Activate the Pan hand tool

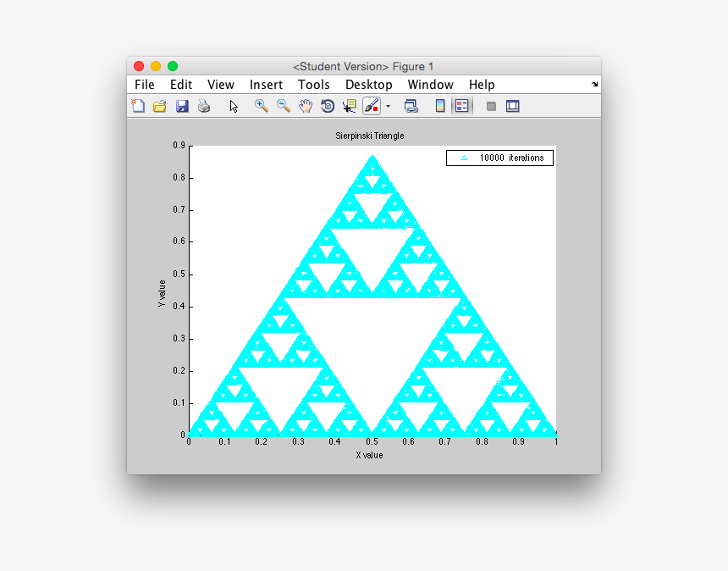pos(305,105)
